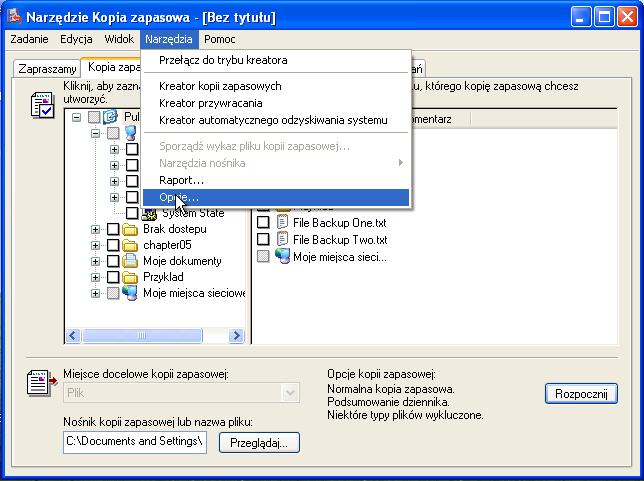644x481 pixels.
Task: Open the Raport... menu item
Action: (276, 180)
